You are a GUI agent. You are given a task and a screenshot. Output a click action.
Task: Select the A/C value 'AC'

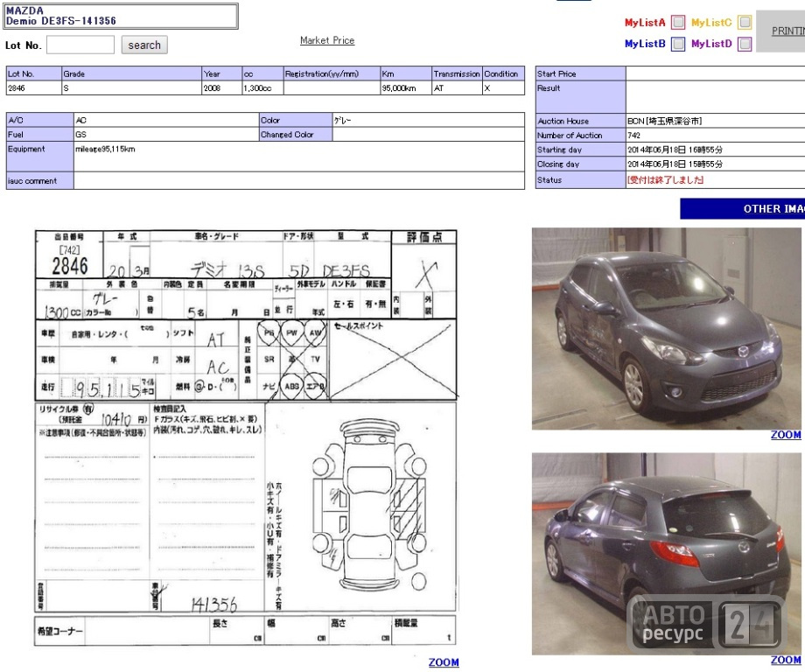coord(80,120)
